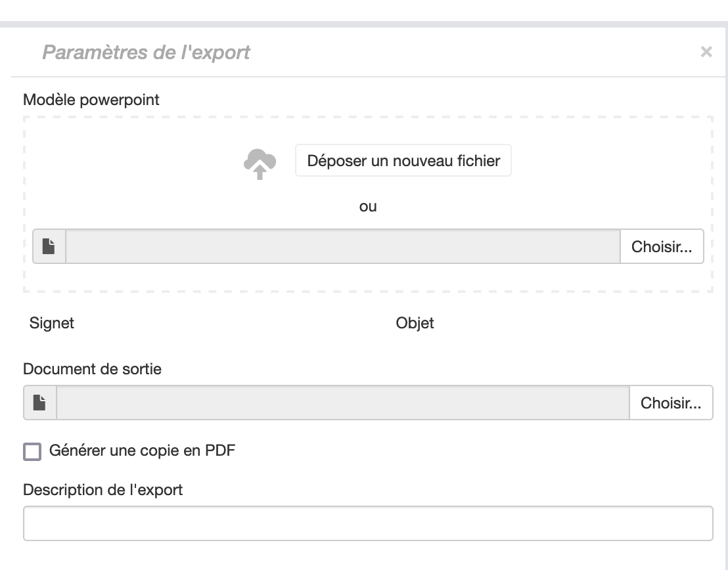Click file icon in Modèle powerpoint field

[x=49, y=246]
